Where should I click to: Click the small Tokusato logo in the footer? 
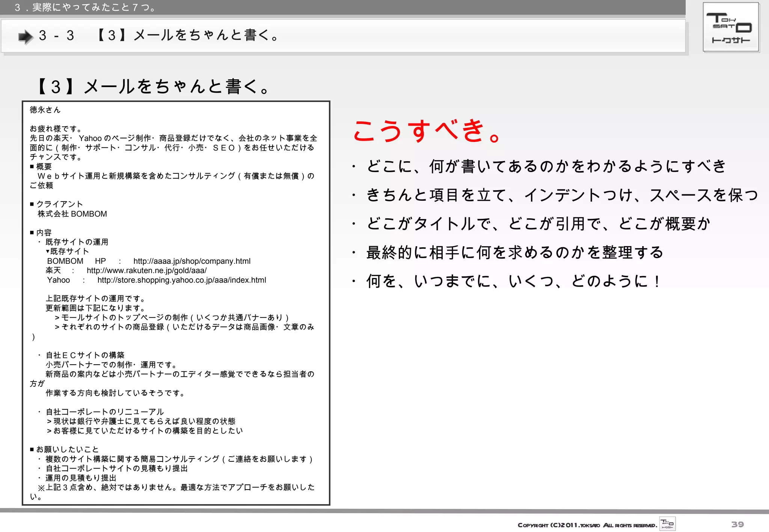667,524
